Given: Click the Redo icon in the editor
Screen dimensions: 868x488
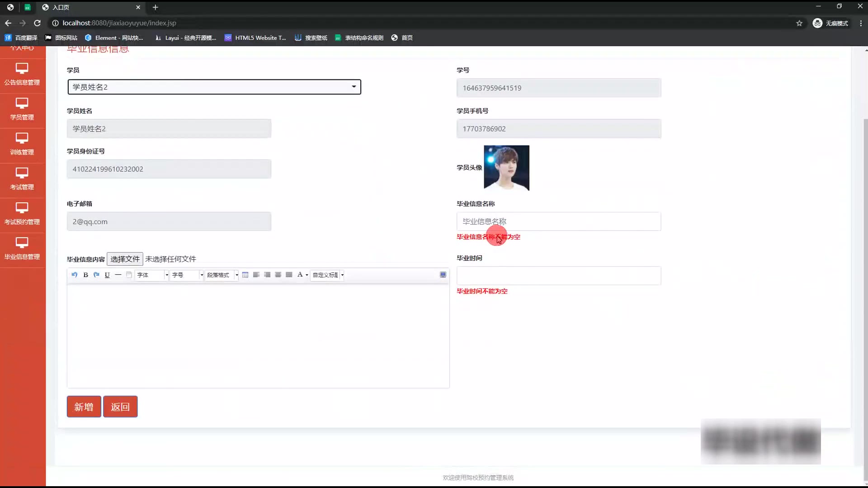Looking at the screenshot, I should coord(96,275).
